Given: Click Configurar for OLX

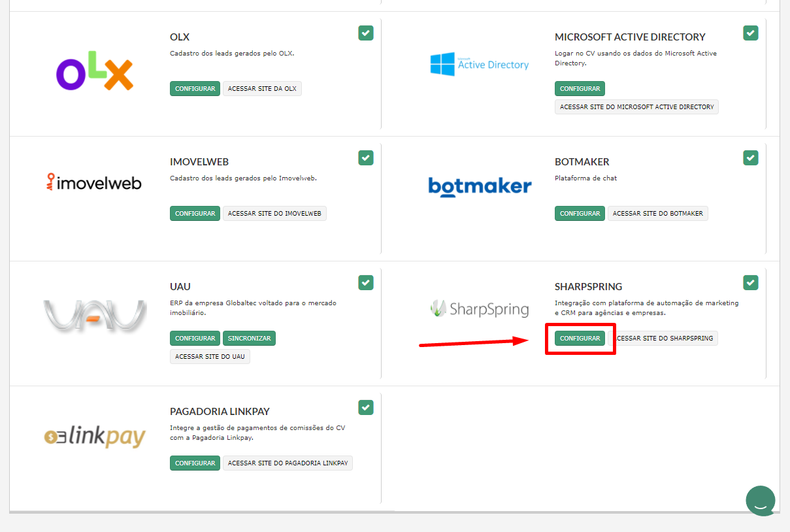Looking at the screenshot, I should (x=195, y=89).
